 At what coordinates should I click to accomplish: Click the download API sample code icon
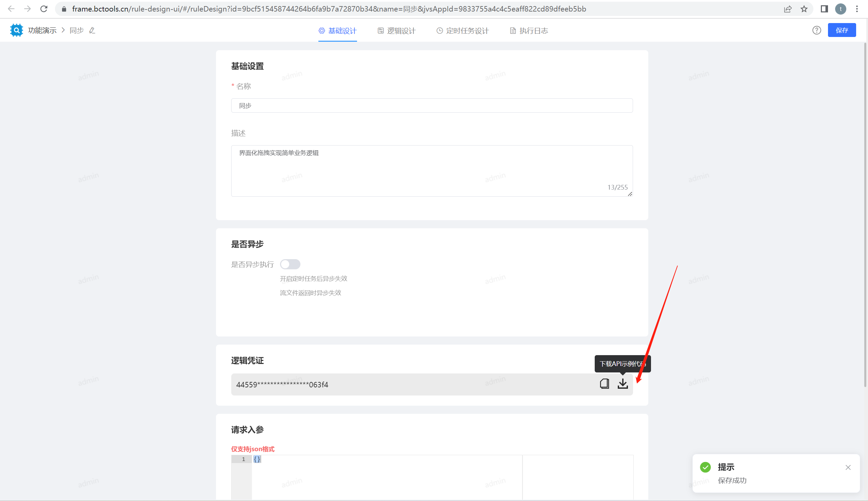623,384
